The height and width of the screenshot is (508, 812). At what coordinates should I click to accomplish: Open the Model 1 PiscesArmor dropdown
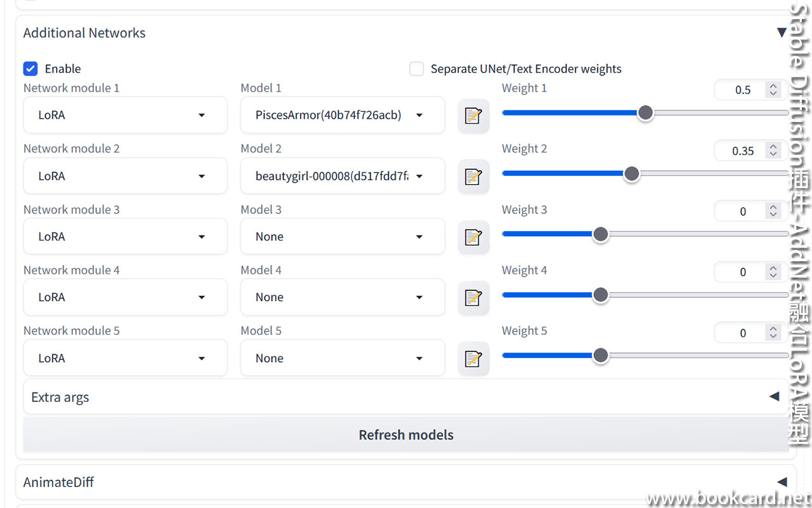(342, 115)
